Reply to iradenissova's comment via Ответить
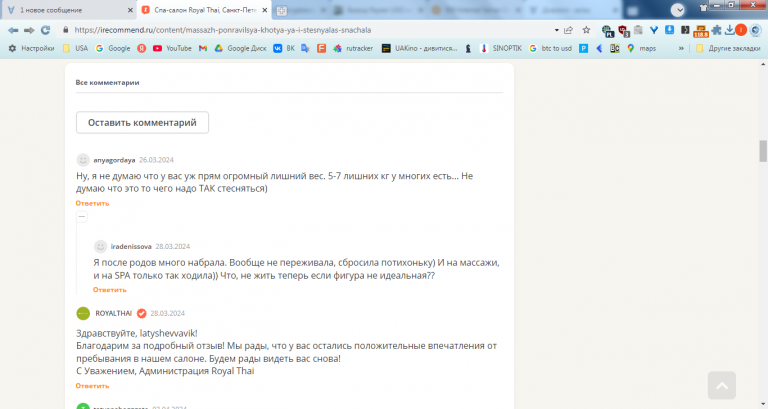 110,290
